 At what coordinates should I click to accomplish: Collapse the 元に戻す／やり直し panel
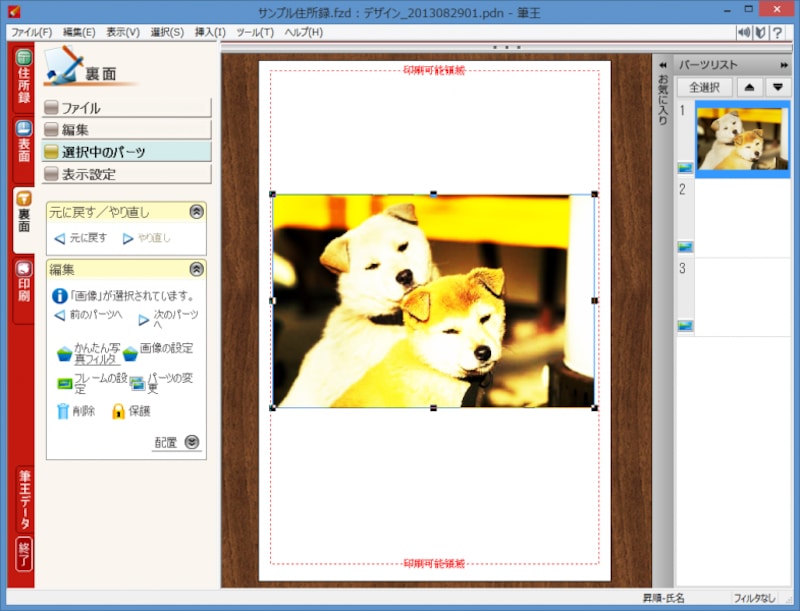[197, 213]
